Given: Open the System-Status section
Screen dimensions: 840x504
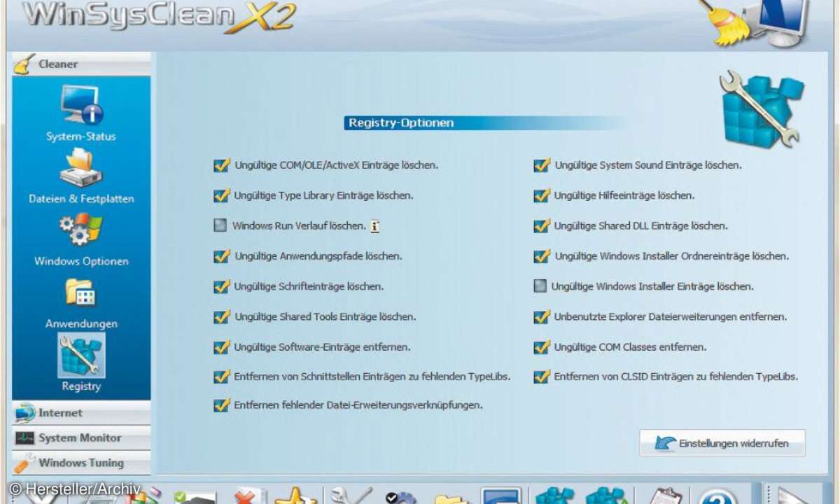Looking at the screenshot, I should 81,114.
